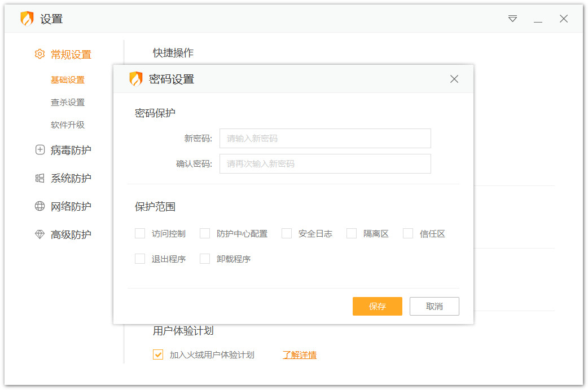Screen dimensions: 588x390
Task: Click the diamond icon beside 高级防护
Action: click(x=40, y=234)
